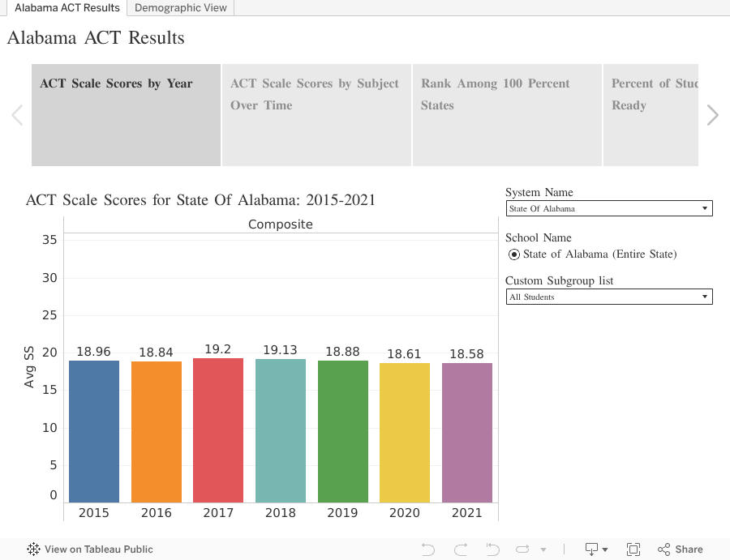Image resolution: width=730 pixels, height=560 pixels.
Task: Click the Undo icon in the bottom toolbar
Action: pos(429,549)
